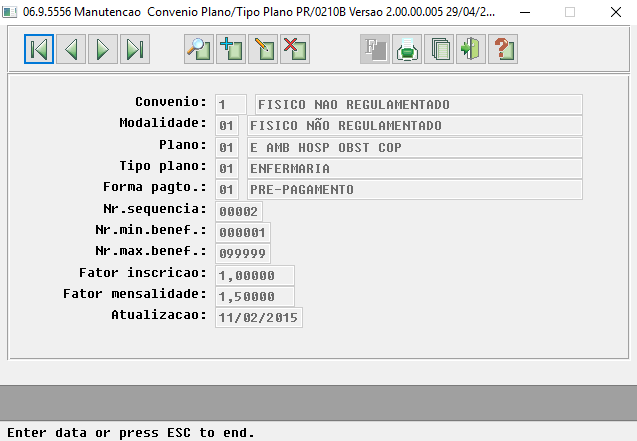
Task: Select the Tipo plano code field
Action: [227, 169]
